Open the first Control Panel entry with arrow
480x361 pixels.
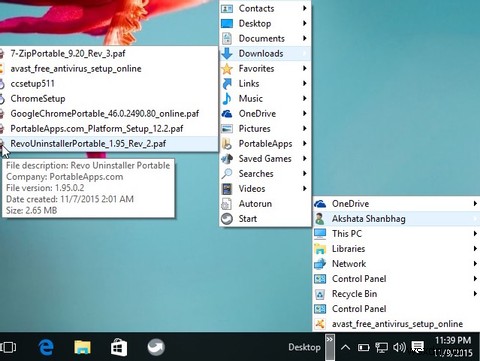pyautogui.click(x=396, y=279)
